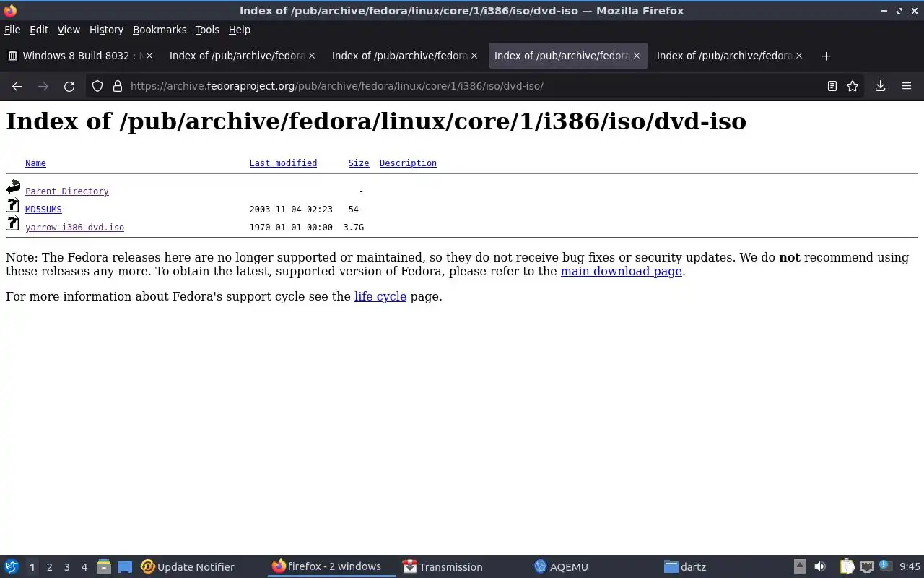Open the volume control in the system tray
This screenshot has height=578, width=924.
coord(820,567)
